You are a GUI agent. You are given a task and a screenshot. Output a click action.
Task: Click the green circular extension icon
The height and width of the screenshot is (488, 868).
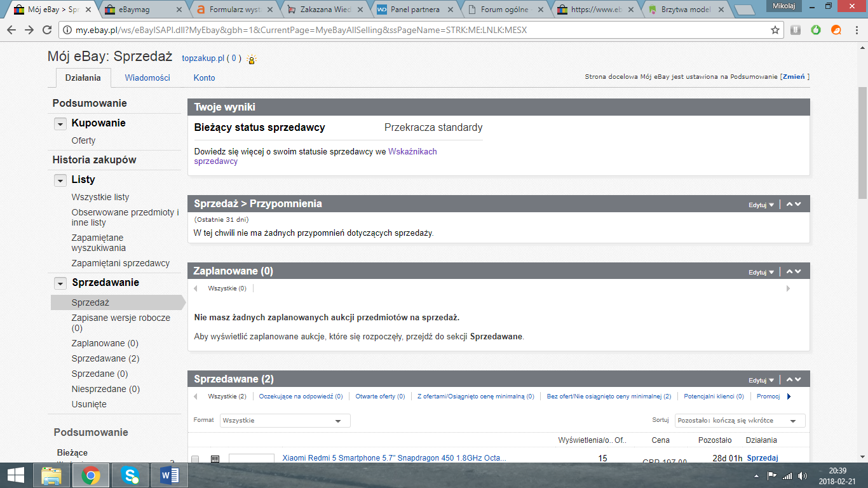click(x=816, y=30)
